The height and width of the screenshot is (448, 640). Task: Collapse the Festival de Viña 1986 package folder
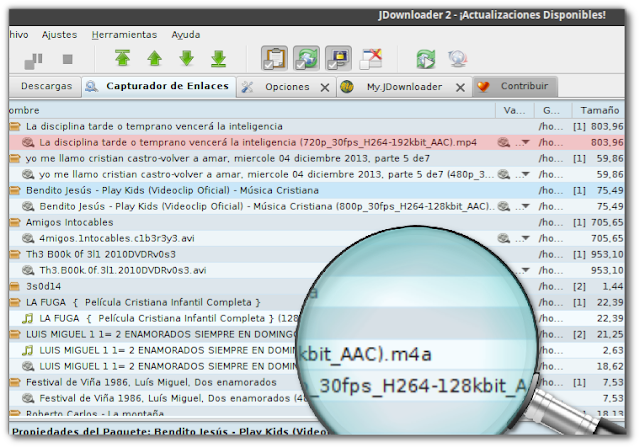(15, 382)
